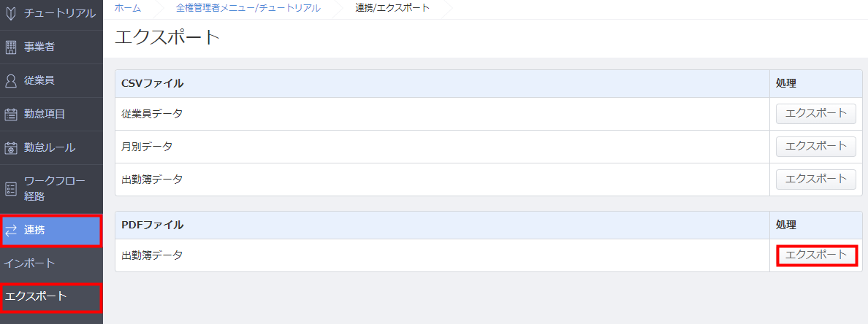Click the ワークフロー経路 checklist icon
The height and width of the screenshot is (324, 868).
[x=10, y=189]
